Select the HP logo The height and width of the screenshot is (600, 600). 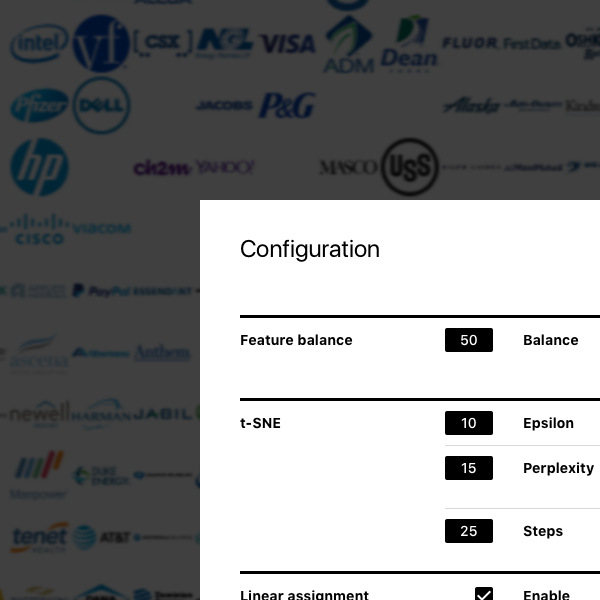(x=39, y=167)
